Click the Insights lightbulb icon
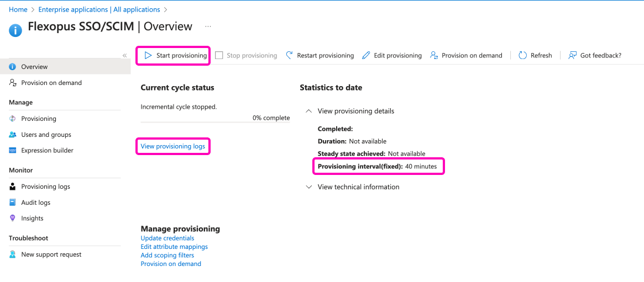Image resolution: width=644 pixels, height=282 pixels. [x=13, y=218]
